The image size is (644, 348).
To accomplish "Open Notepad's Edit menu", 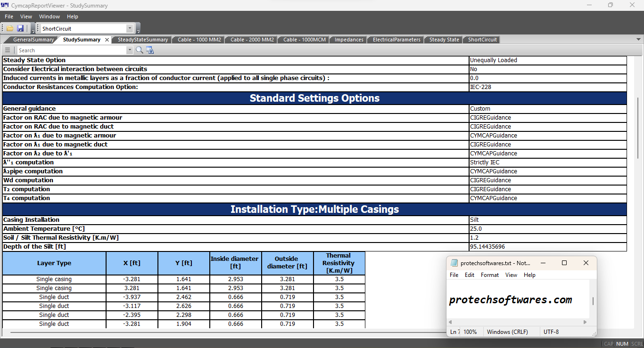I will click(470, 275).
